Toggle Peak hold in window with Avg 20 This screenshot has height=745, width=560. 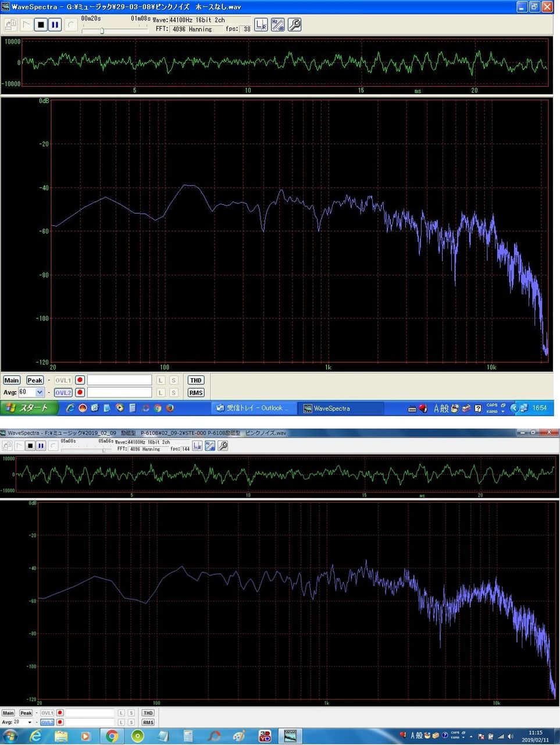coord(26,713)
